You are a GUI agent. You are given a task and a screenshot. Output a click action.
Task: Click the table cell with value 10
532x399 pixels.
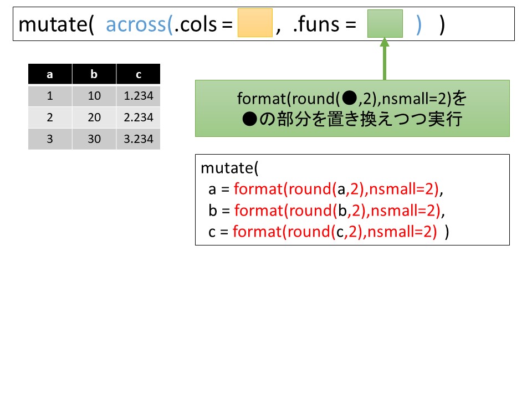(94, 96)
